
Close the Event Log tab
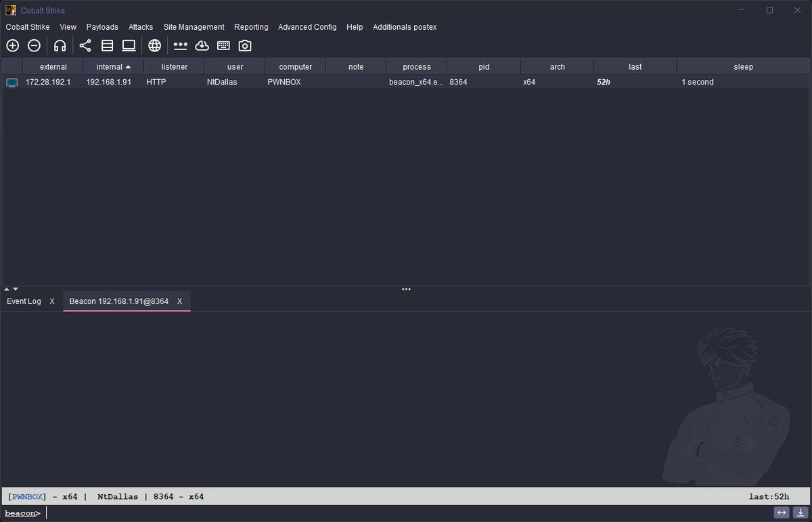tap(52, 301)
